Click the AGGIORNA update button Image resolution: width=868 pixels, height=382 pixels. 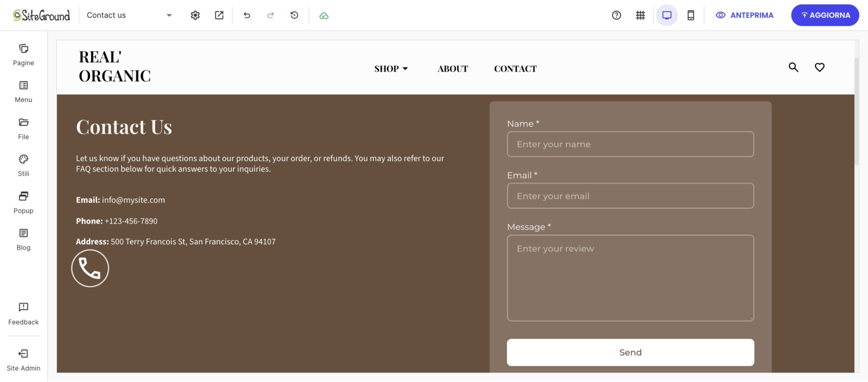coord(825,15)
